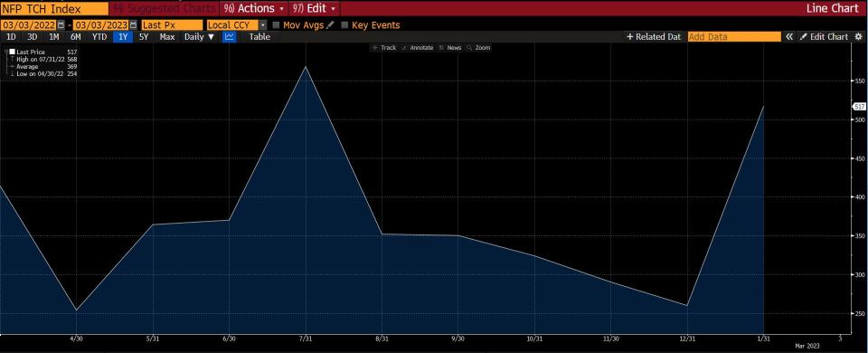Screen dimensions: 868x353
Task: Click the 517 last value axis label
Action: [x=859, y=107]
